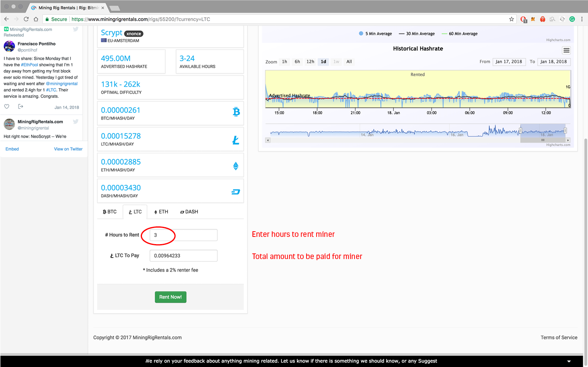The image size is (588, 367).
Task: Click the Dash icon beside DASH/MHASH/DAY price
Action: [x=236, y=192]
